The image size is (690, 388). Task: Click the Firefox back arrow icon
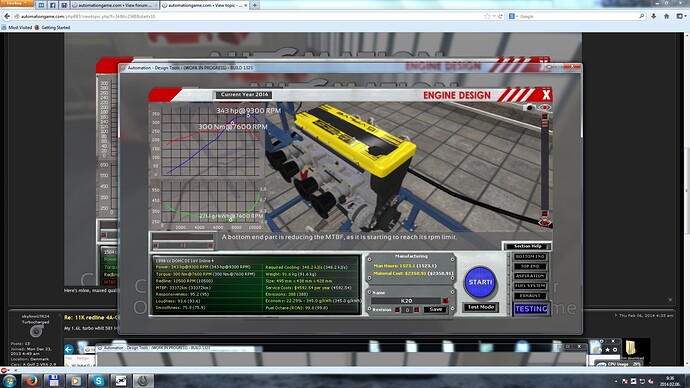coord(7,16)
